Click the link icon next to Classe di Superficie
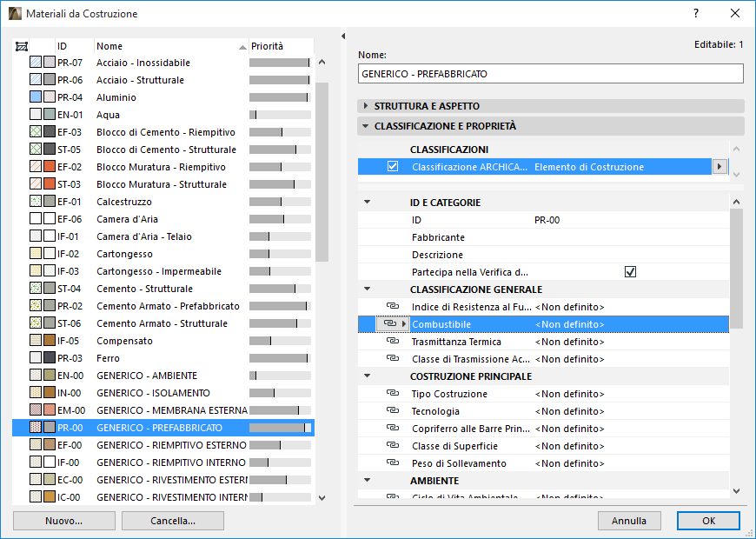The height and width of the screenshot is (539, 756). [393, 445]
